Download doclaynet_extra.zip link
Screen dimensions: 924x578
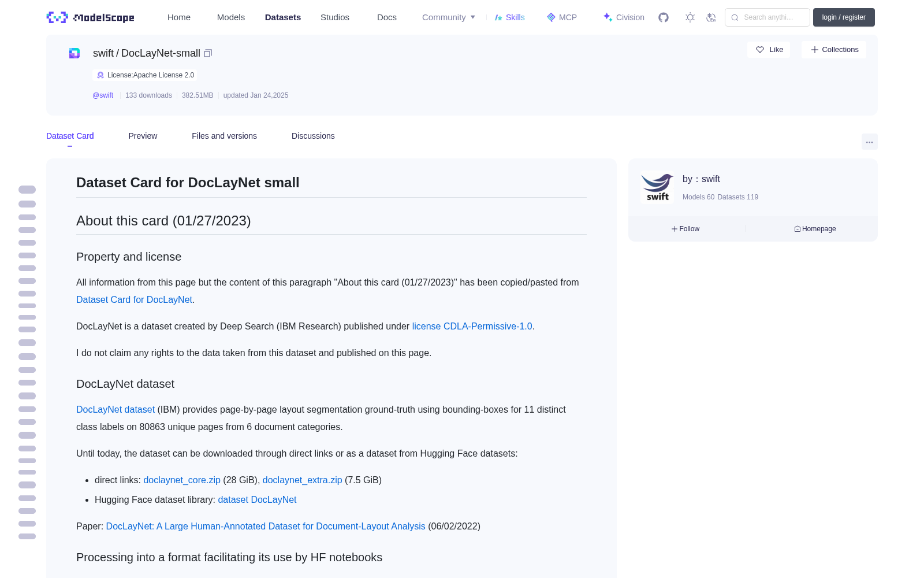tap(302, 480)
